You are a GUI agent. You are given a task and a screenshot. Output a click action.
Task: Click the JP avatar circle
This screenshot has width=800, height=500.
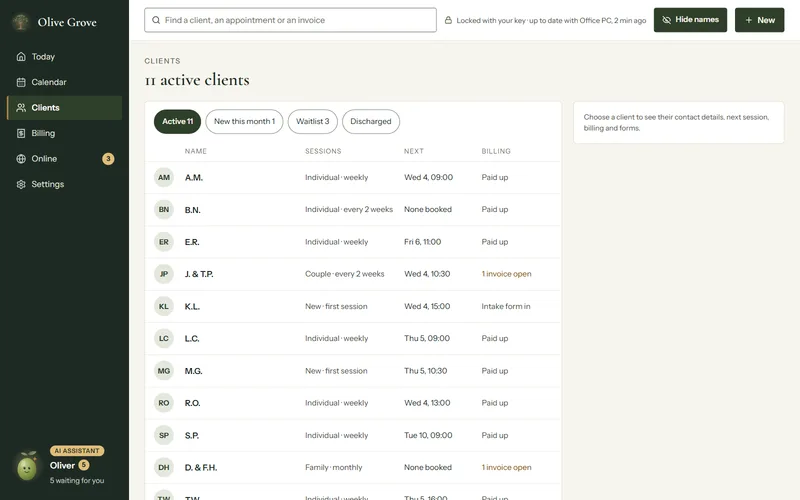pyautogui.click(x=164, y=274)
